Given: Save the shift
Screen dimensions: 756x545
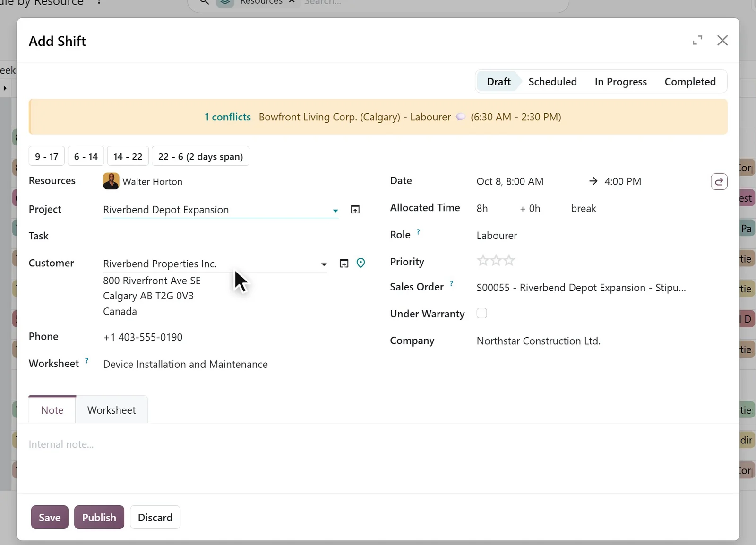Looking at the screenshot, I should [x=50, y=517].
